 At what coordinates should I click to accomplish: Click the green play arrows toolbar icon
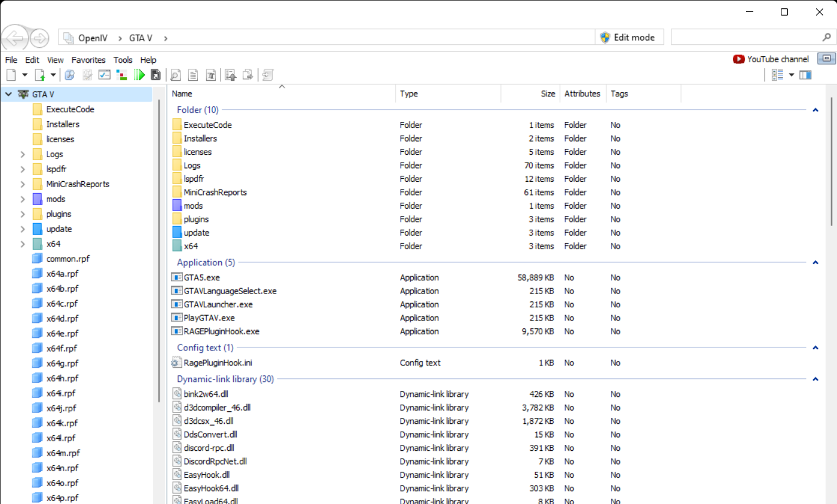click(140, 75)
